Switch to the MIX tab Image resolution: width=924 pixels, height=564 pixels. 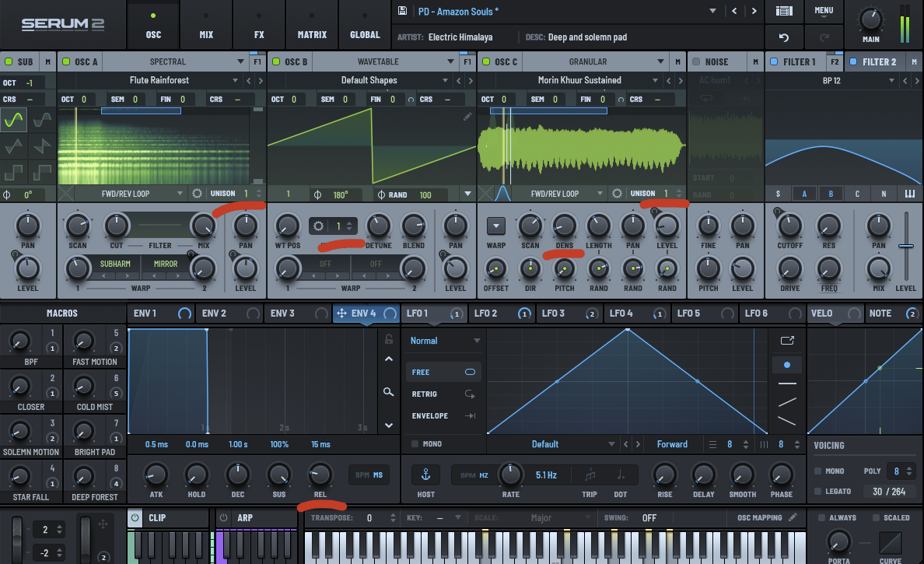click(206, 24)
